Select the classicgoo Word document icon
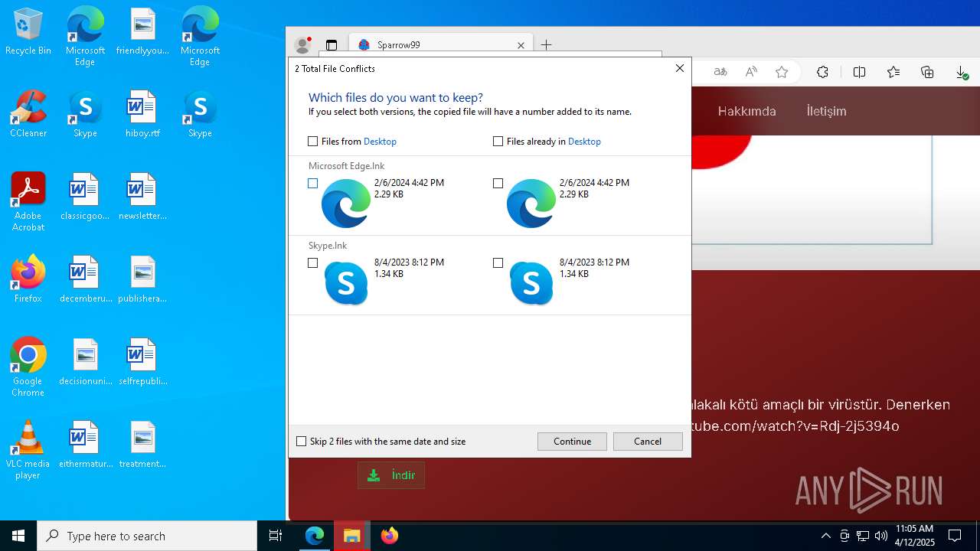Viewport: 980px width, 551px height. pyautogui.click(x=85, y=197)
